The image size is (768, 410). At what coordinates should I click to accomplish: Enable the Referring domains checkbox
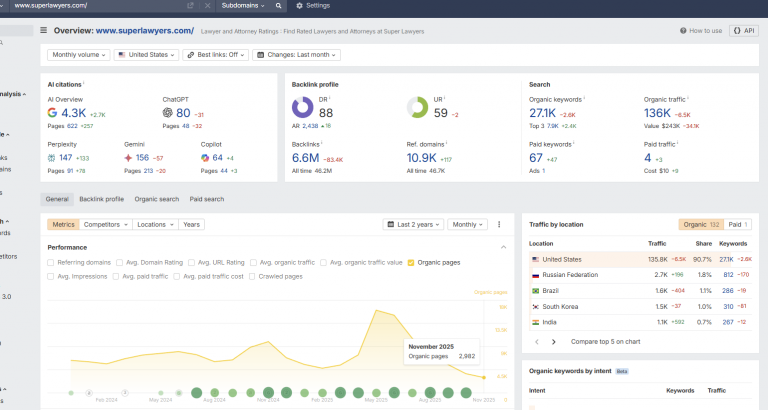(51, 262)
